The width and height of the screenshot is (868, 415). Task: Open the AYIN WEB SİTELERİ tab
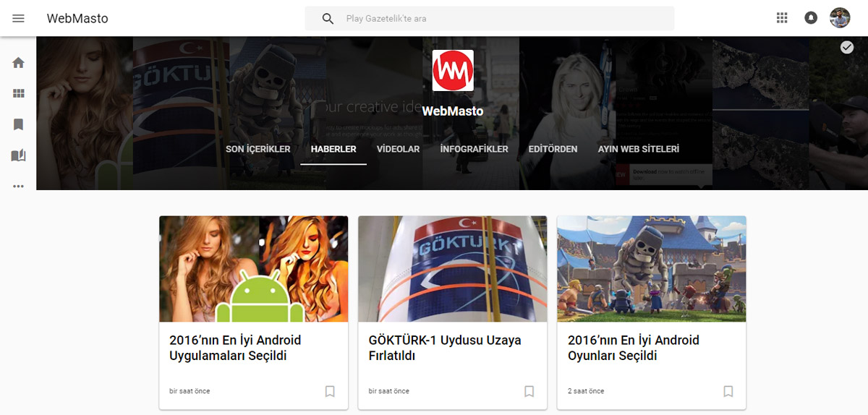click(x=639, y=150)
